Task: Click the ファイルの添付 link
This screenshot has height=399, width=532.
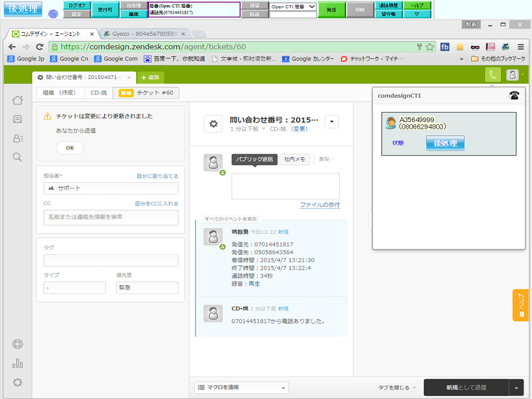Action: pyautogui.click(x=320, y=205)
